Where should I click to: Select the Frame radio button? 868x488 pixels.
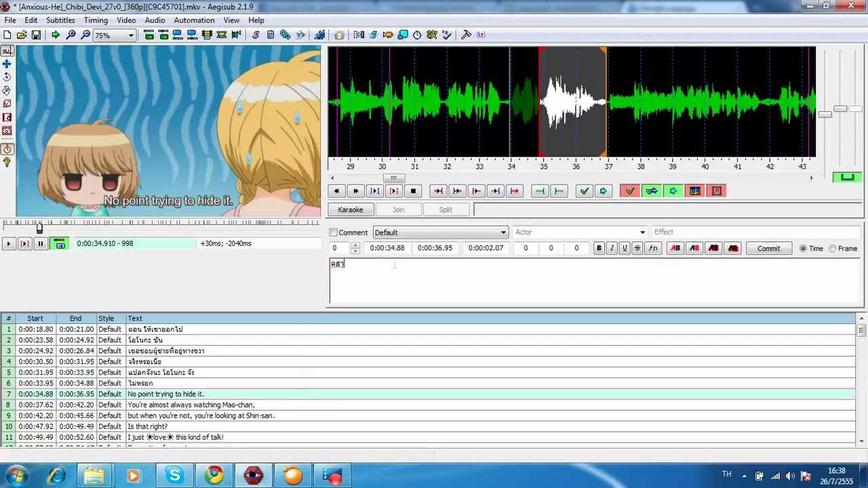(833, 249)
